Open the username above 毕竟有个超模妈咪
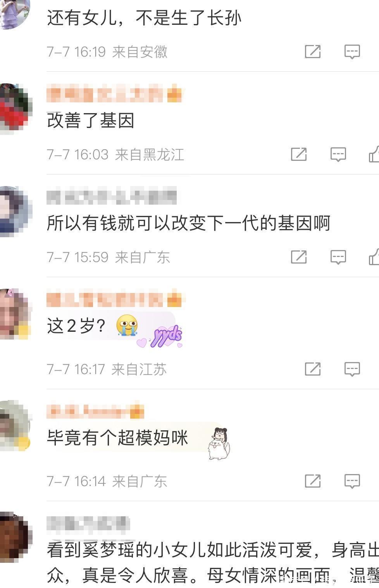379x588 pixels. pos(95,412)
